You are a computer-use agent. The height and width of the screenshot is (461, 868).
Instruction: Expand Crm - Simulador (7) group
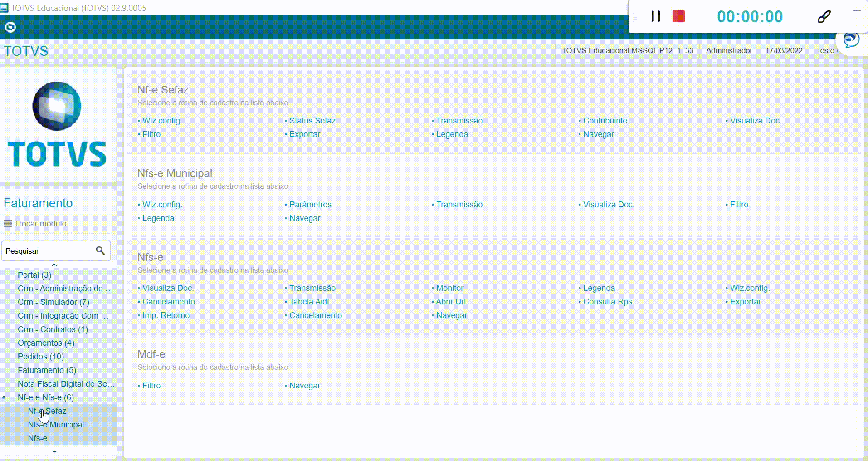coord(54,302)
